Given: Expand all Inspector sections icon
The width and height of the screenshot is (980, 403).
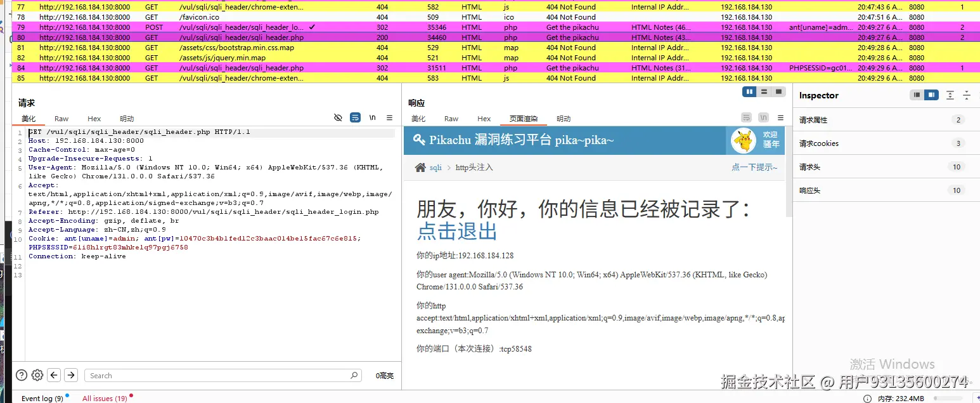Looking at the screenshot, I should [x=950, y=95].
